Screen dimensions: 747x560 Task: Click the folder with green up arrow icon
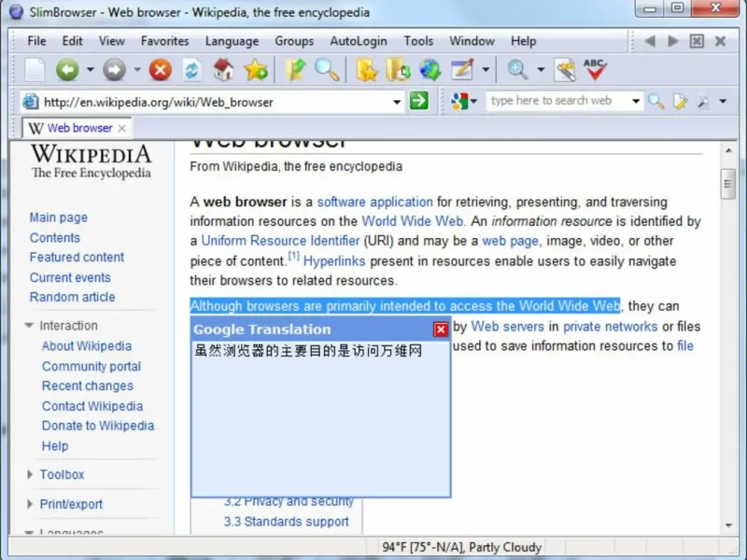pyautogui.click(x=295, y=70)
